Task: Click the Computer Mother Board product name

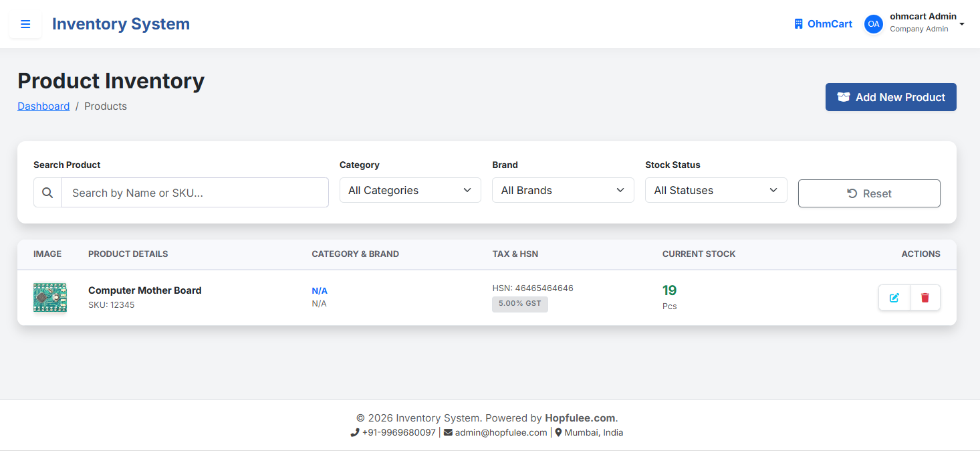Action: 145,290
